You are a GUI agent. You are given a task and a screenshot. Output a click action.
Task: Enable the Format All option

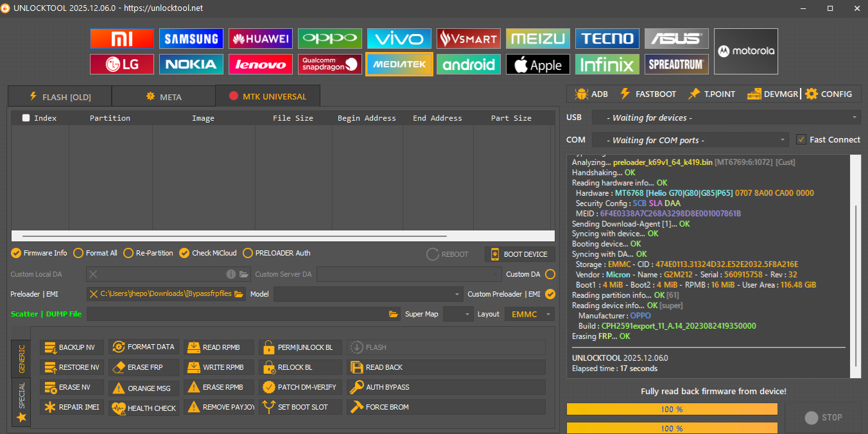point(79,253)
